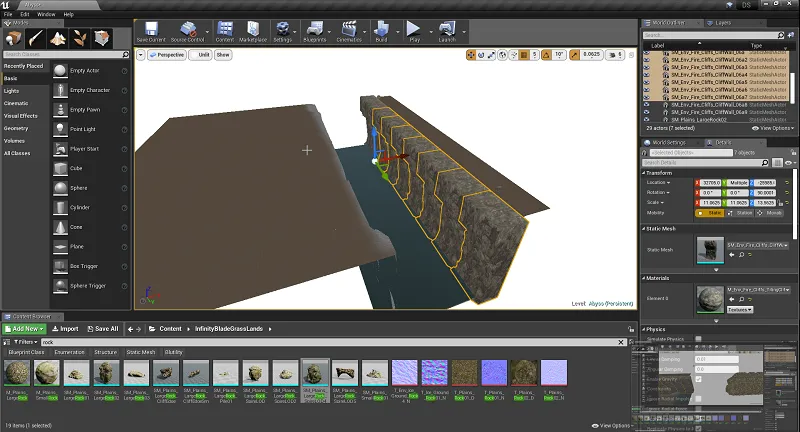Image resolution: width=800 pixels, height=432 pixels.
Task: Open the Edit menu
Action: [25, 14]
